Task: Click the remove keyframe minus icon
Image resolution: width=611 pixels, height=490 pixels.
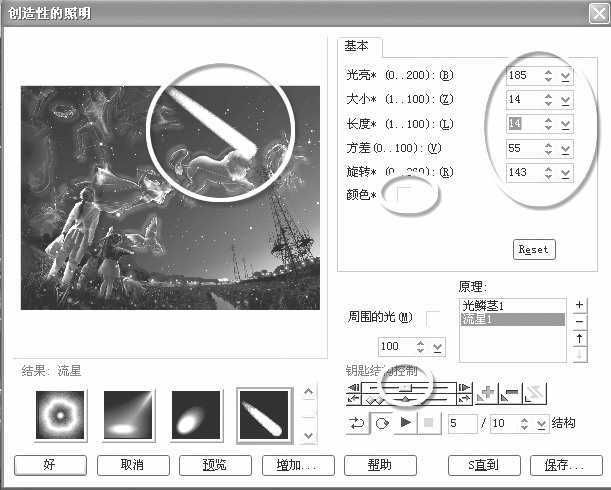Action: (x=511, y=393)
